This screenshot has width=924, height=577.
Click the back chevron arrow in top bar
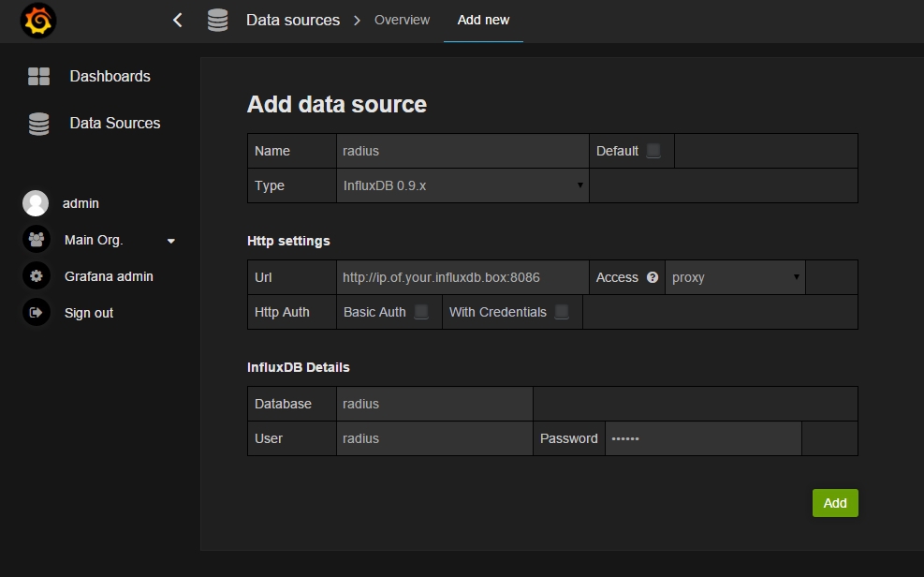(177, 20)
